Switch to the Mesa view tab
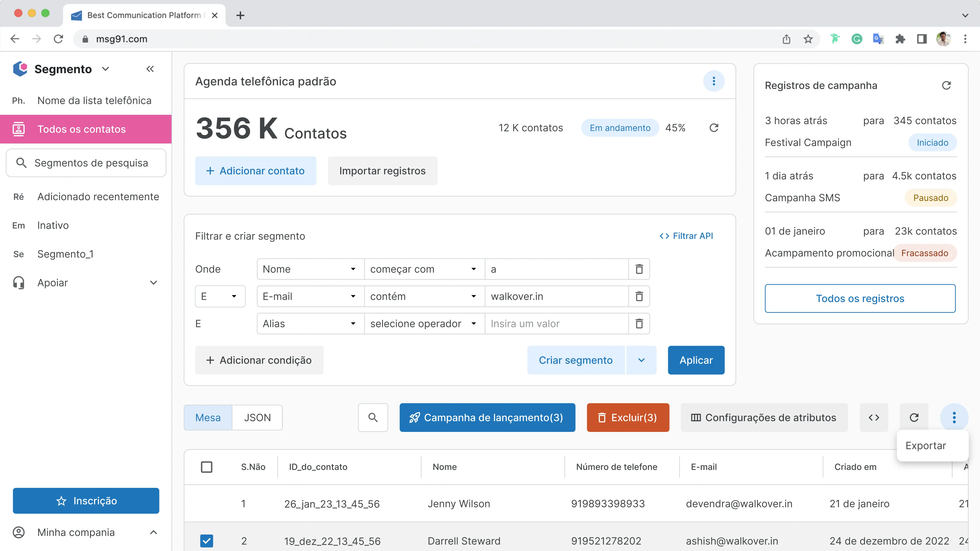This screenshot has height=551, width=980. click(x=208, y=417)
